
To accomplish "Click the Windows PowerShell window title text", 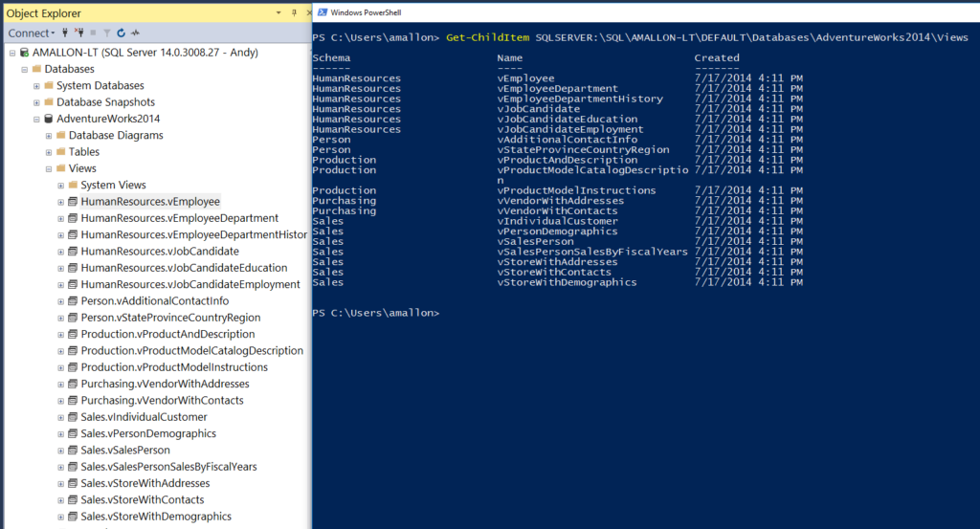I will coord(366,12).
